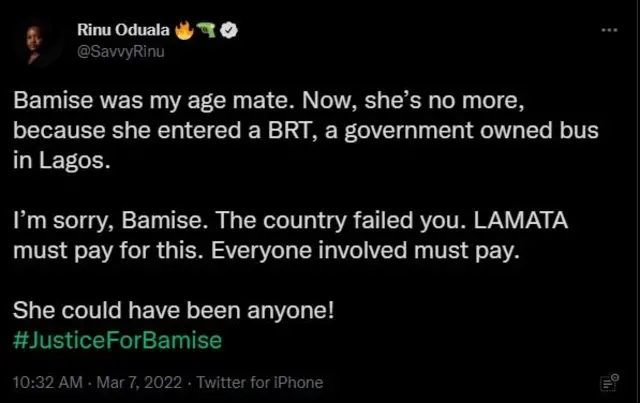Select the Twitter for iPhone source label
640x403 pixels.
coord(260,382)
